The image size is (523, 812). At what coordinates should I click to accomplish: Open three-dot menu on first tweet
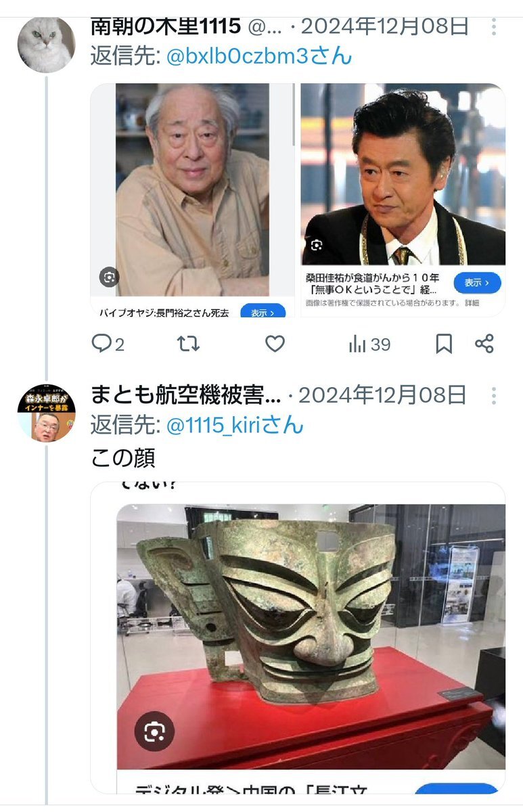(495, 27)
